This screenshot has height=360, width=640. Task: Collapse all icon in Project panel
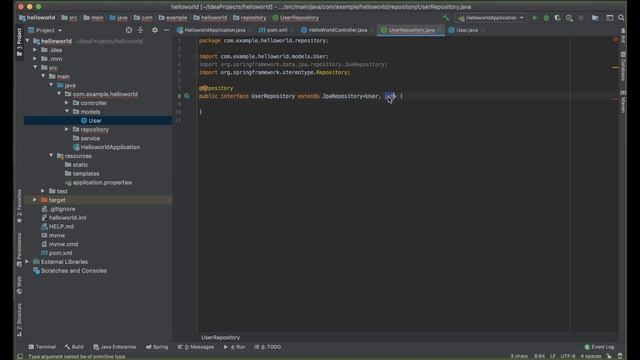point(140,30)
